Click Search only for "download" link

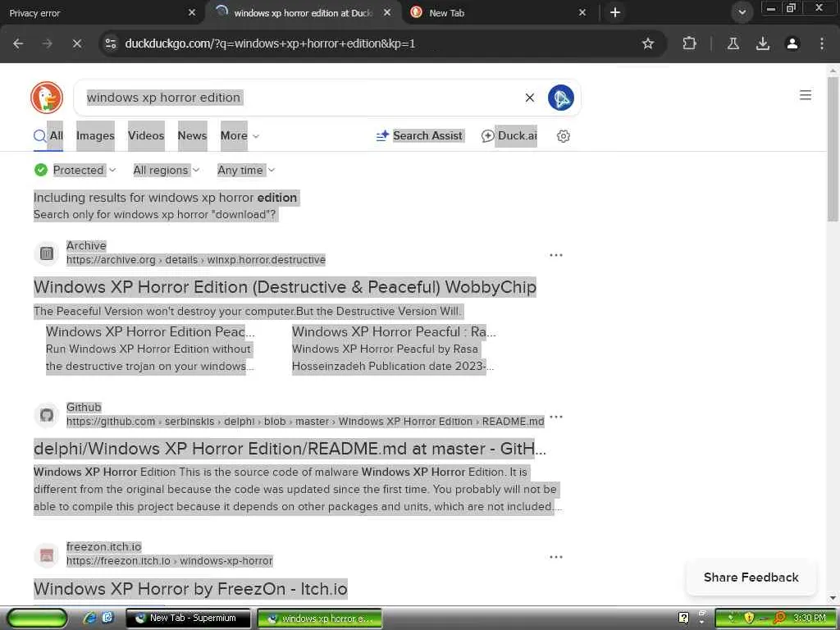[154, 214]
